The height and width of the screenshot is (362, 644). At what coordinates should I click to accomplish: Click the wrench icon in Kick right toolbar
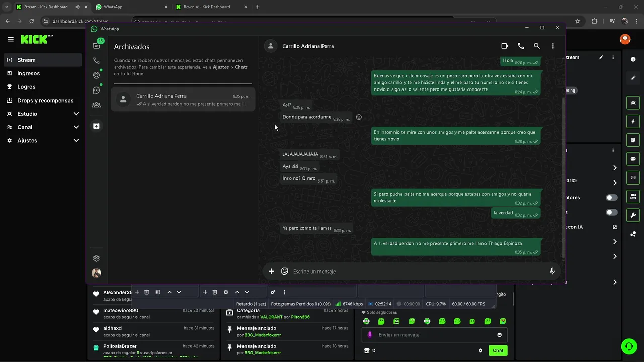coord(633,215)
